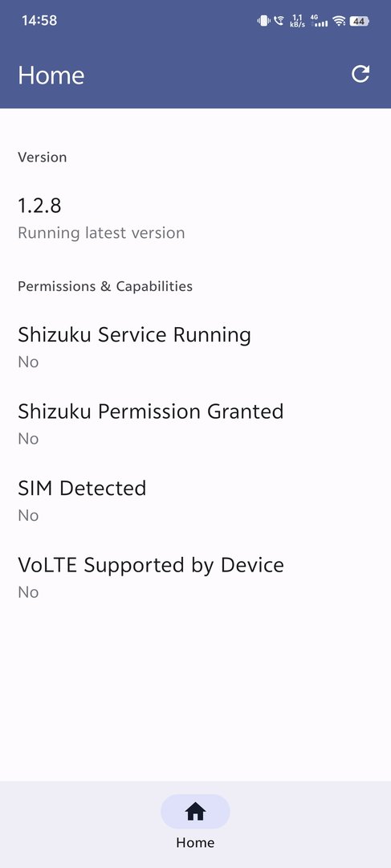The height and width of the screenshot is (868, 391).
Task: Tap the No status under SIM Detected
Action: point(28,515)
